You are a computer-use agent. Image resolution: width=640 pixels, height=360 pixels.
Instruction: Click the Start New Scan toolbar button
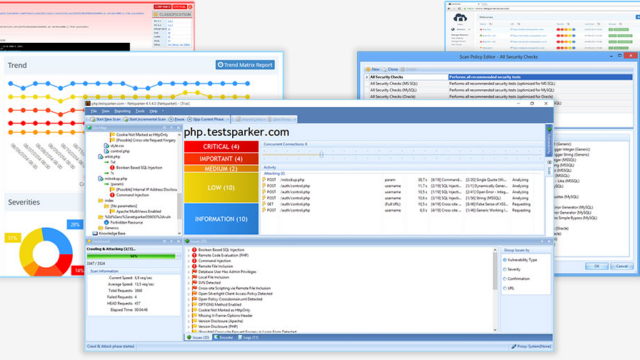coord(105,119)
